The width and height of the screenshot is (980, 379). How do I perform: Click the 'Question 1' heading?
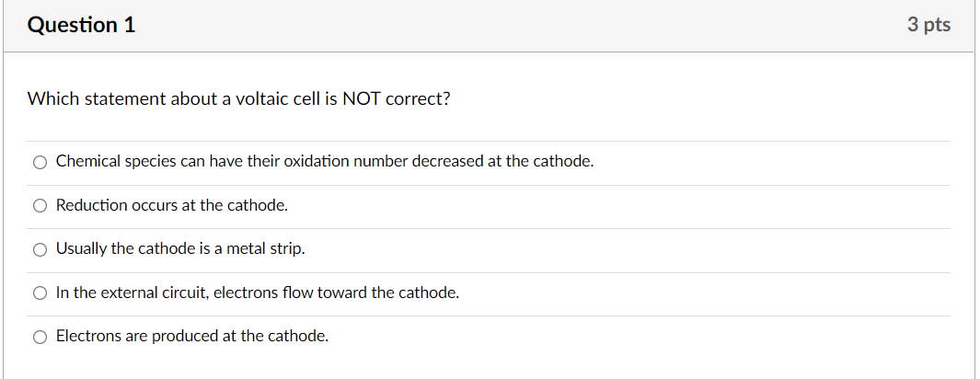click(x=81, y=25)
